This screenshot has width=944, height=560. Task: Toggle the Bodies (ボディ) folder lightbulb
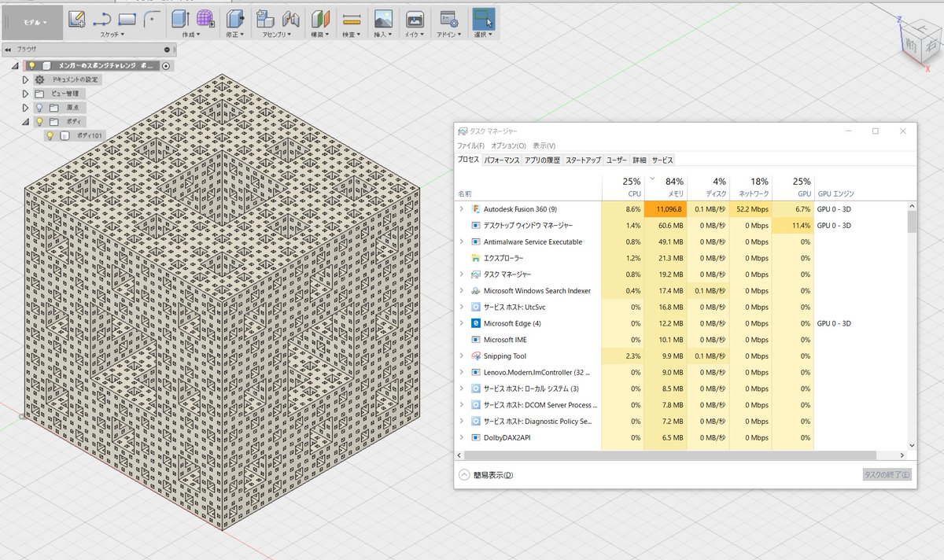(x=39, y=122)
